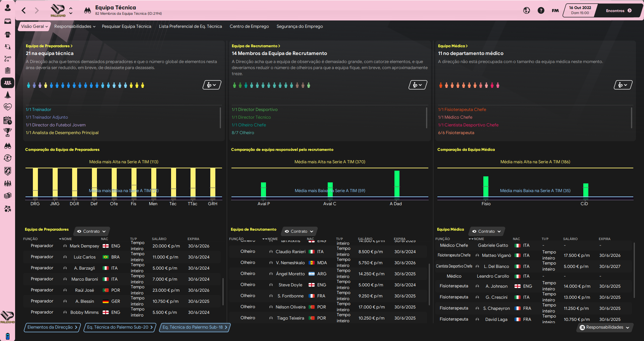Open the Club Vision group icon
Viewport: 644px width, 341px height.
pos(7,183)
